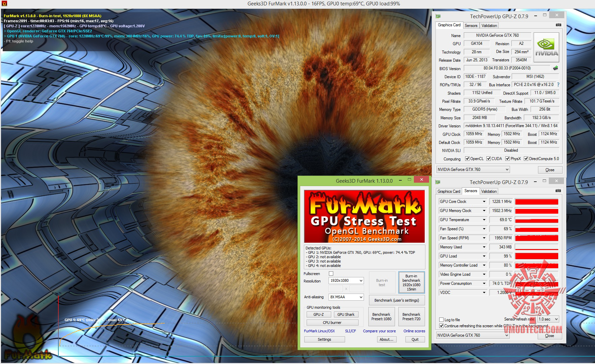Switch to Graphics Card tab in lower GPU-Z window
This screenshot has width=595, height=364.
pyautogui.click(x=449, y=191)
